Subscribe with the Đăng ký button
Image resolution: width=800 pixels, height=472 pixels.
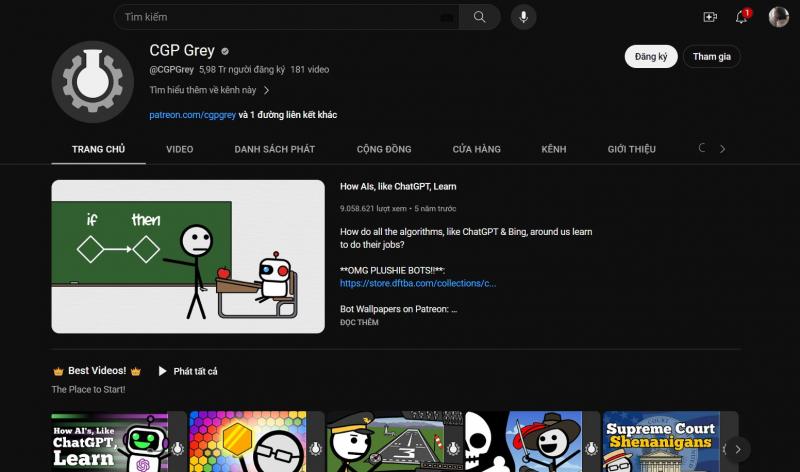tap(651, 57)
